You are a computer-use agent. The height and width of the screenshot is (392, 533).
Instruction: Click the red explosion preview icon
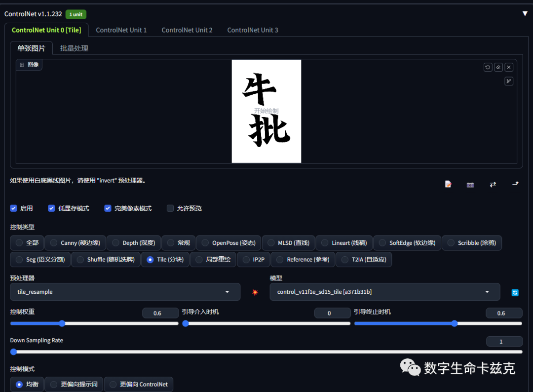tap(255, 292)
